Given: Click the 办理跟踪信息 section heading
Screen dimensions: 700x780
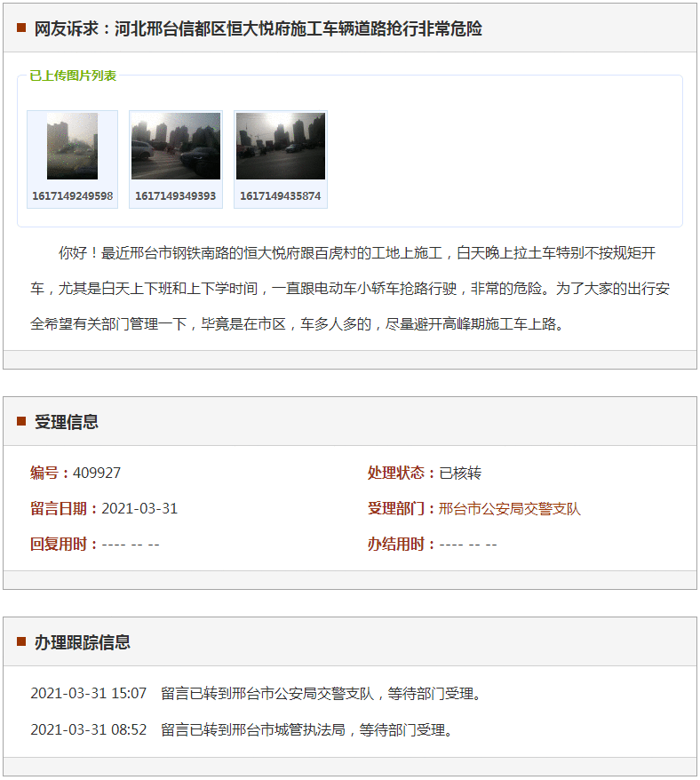Looking at the screenshot, I should click(82, 642).
